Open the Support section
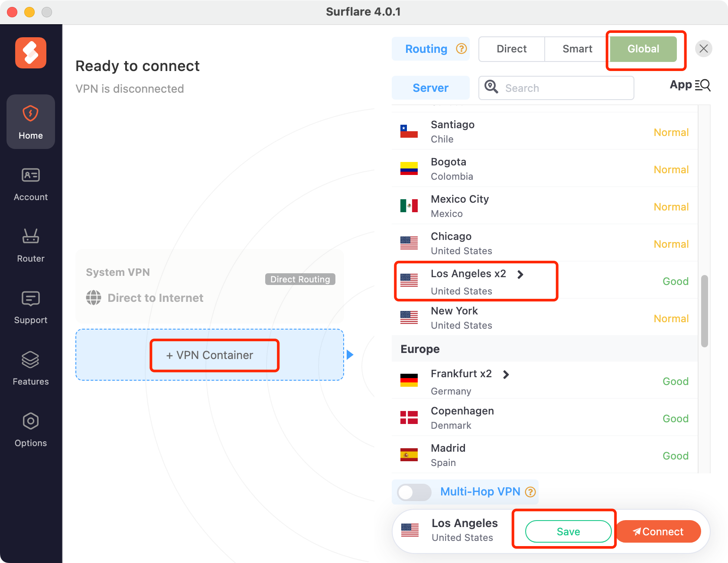 pos(30,307)
